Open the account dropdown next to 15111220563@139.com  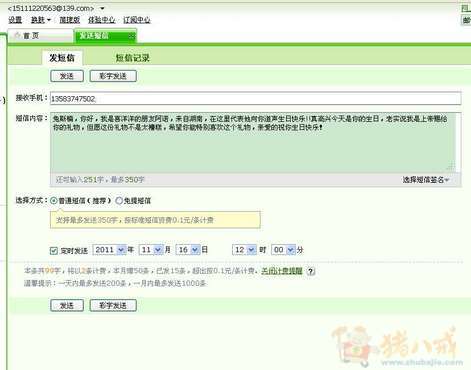[102, 8]
